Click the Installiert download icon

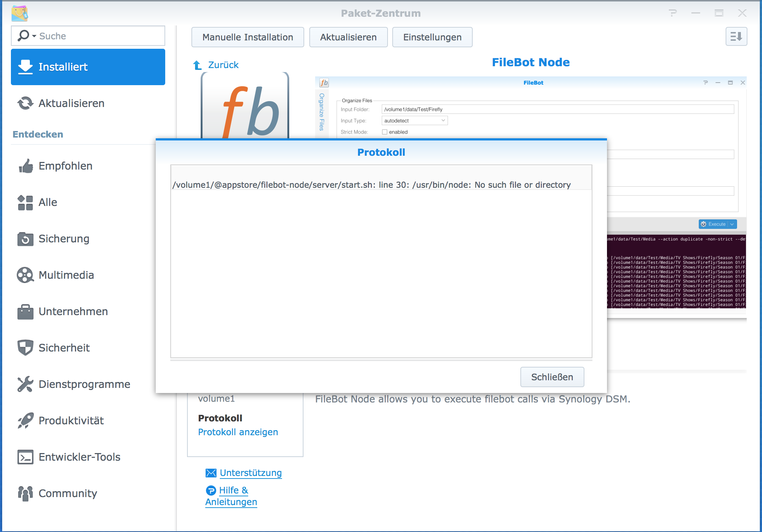point(25,67)
